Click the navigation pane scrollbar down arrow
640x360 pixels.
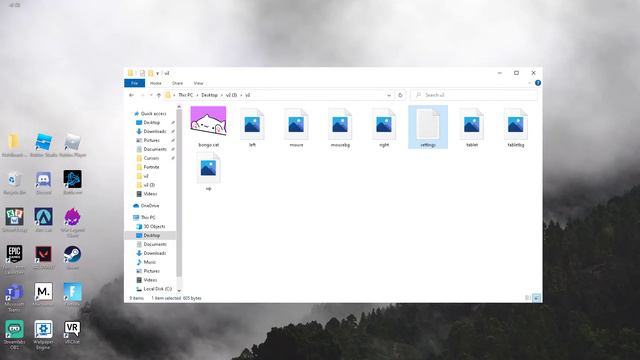tap(179, 291)
